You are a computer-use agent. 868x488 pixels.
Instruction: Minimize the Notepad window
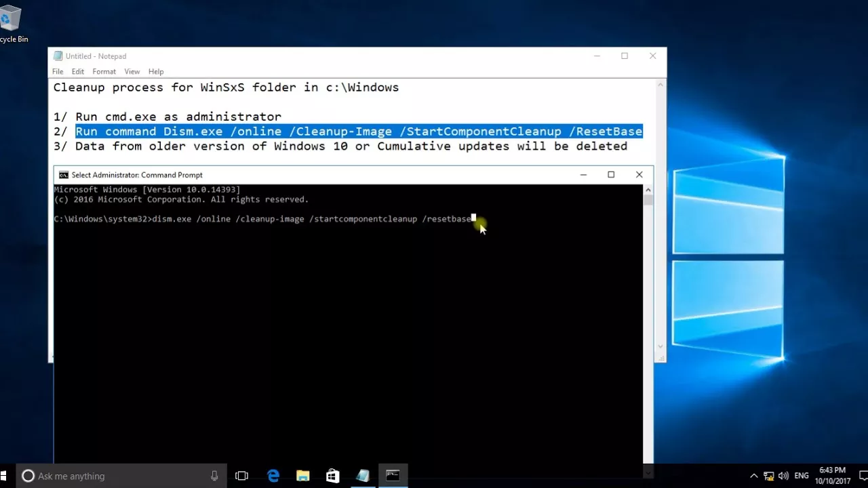click(x=597, y=56)
